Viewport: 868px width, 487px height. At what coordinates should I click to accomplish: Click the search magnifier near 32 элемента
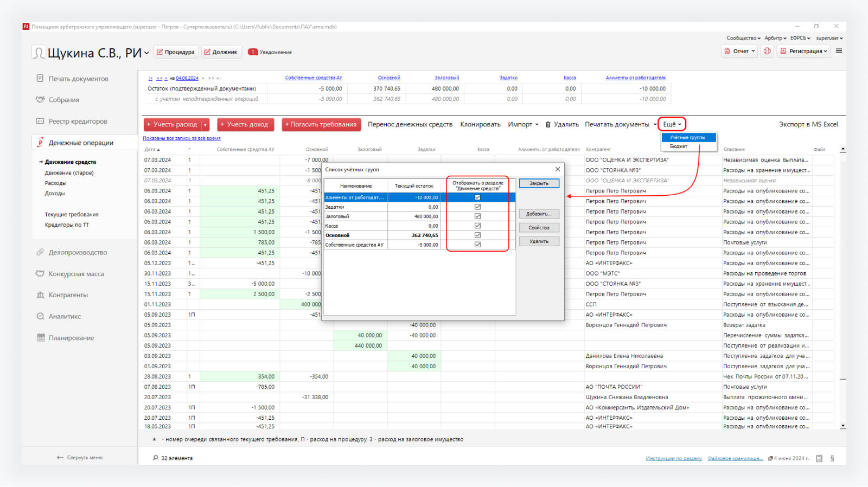(x=156, y=458)
